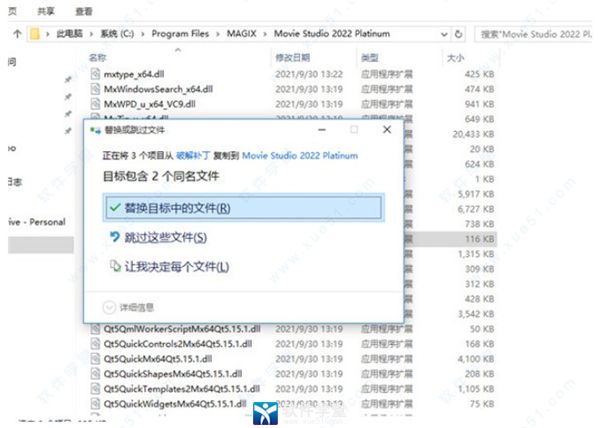Click the 破解补丁 source folder link
The width and height of the screenshot is (600, 428).
(194, 156)
